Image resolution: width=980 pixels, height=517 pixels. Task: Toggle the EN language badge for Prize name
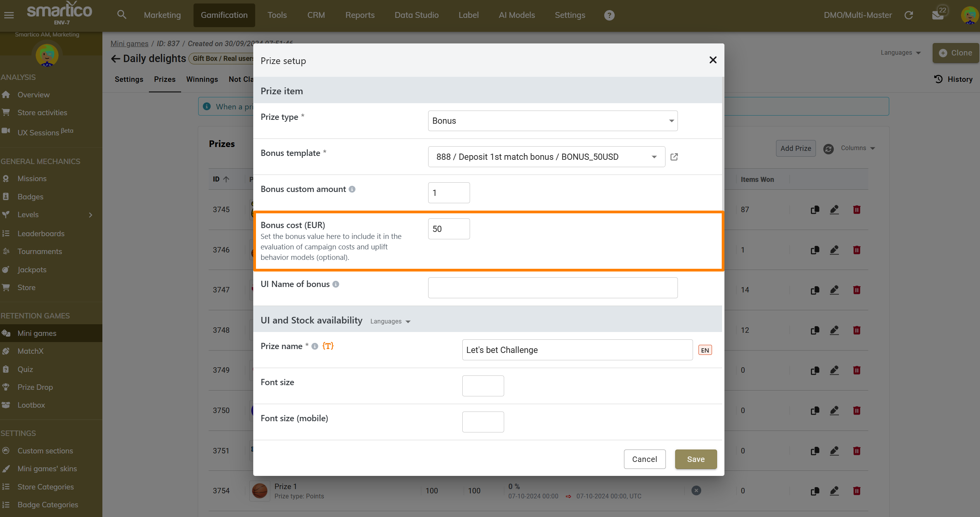point(705,350)
